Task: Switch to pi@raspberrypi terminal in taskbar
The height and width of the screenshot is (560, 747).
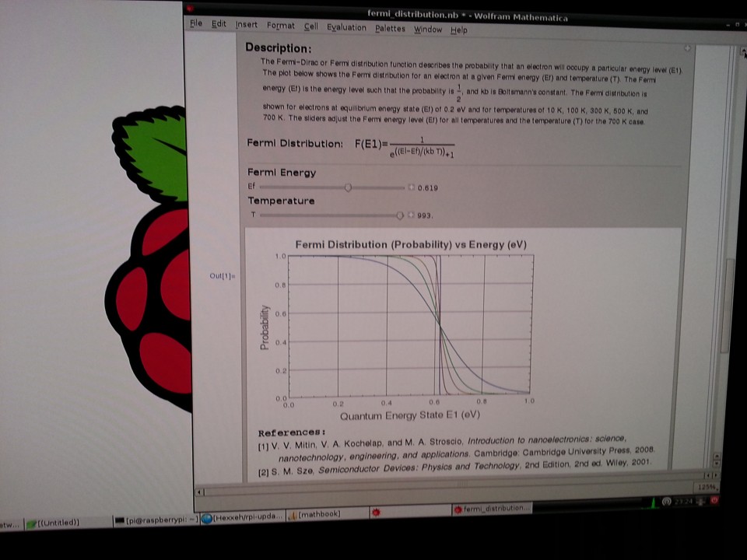Action: (x=156, y=520)
